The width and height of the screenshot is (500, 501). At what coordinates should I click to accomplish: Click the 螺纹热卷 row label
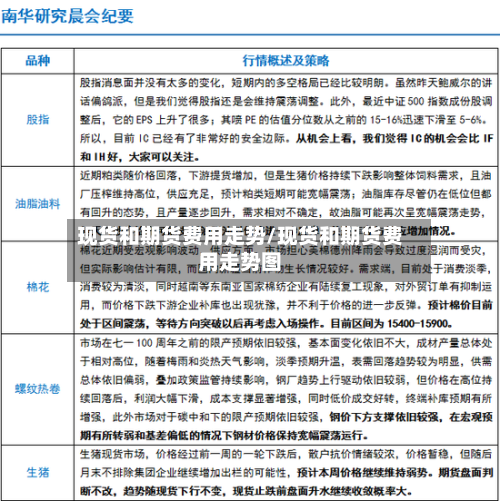(x=38, y=389)
